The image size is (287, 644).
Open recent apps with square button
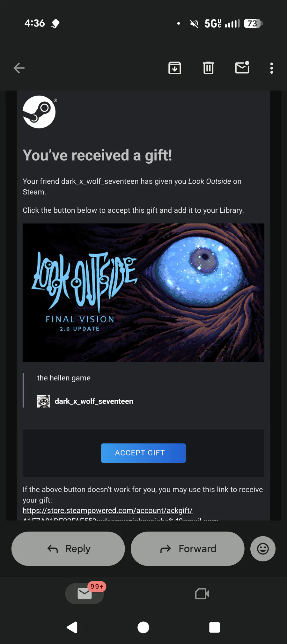[x=215, y=627]
